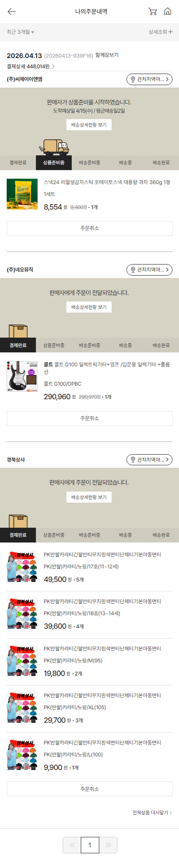
Task: Go to next page with double-right arrow
Action: point(108,844)
